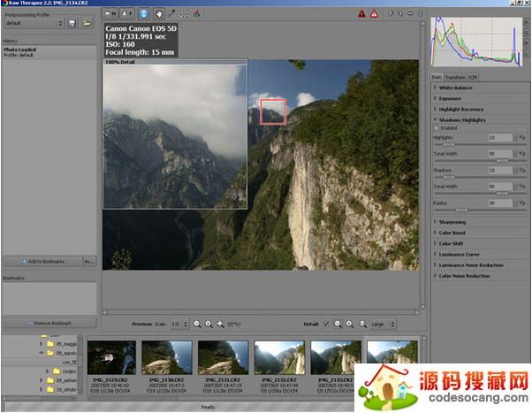532x413 pixels.
Task: Click the Add to Bookmarks button
Action: (42, 262)
